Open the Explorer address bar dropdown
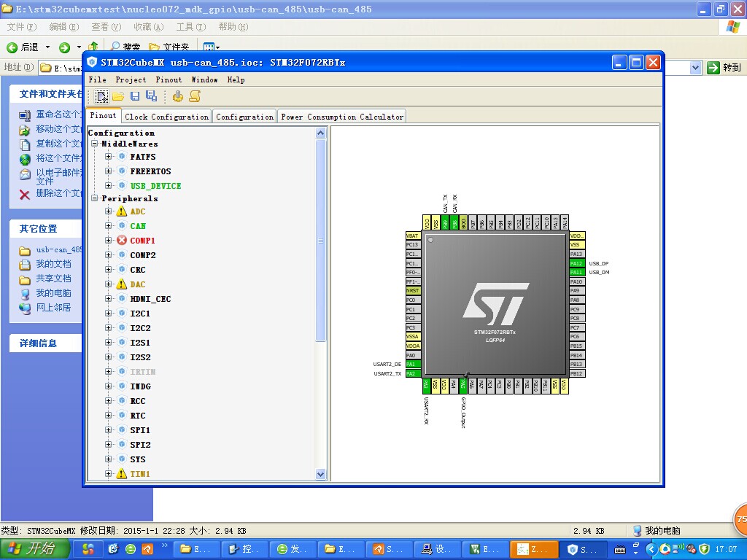Viewport: 747px width, 560px height. click(695, 68)
